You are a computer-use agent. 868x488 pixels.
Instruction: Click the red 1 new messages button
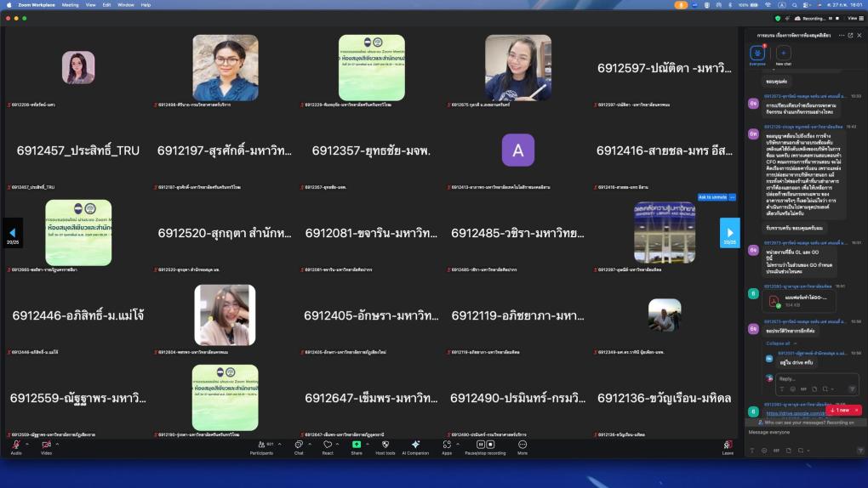[842, 410]
